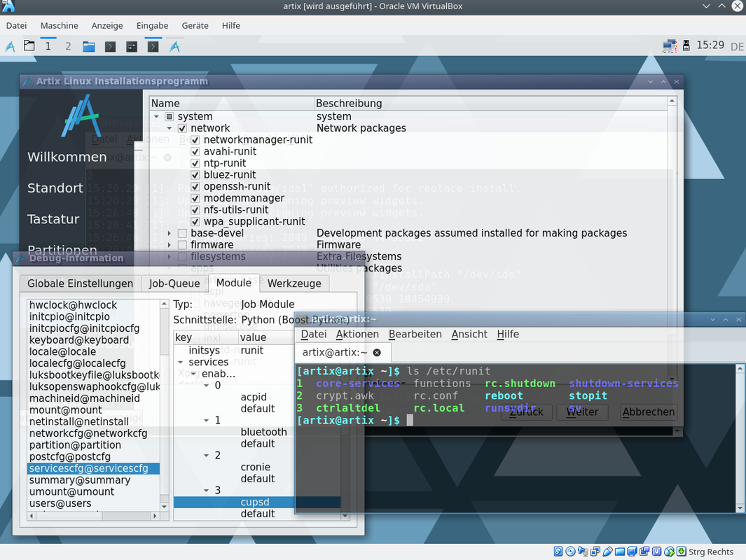Open the terminal's Ansicht menu
The height and width of the screenshot is (560, 746).
click(x=469, y=334)
